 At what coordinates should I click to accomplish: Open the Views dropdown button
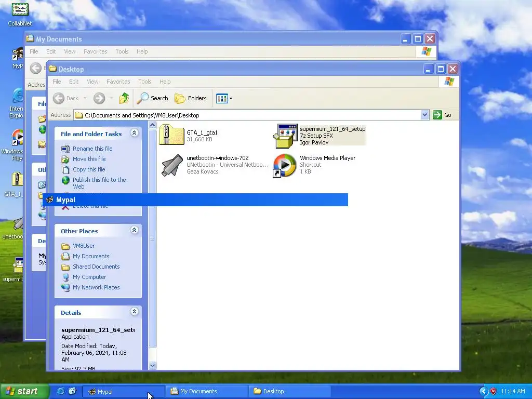pos(224,98)
